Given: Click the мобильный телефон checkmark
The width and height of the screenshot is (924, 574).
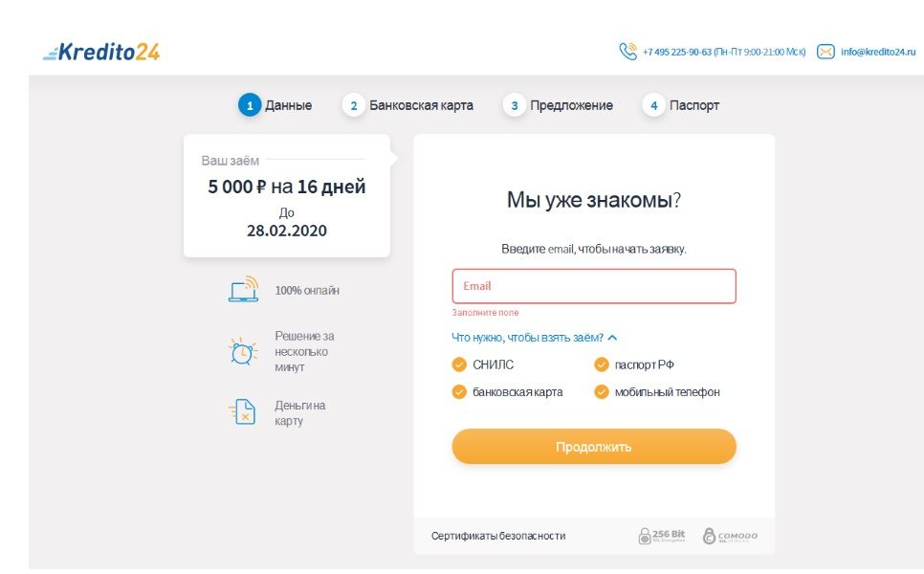Looking at the screenshot, I should 602,392.
